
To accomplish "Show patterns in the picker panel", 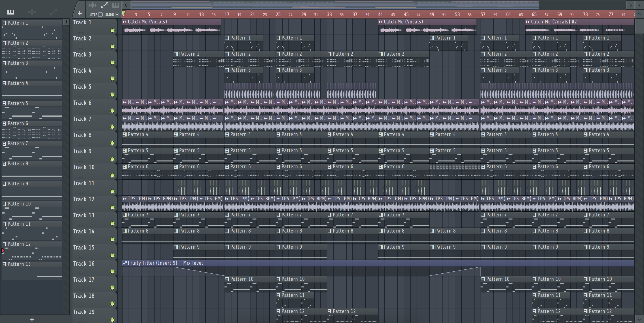I will click(11, 12).
